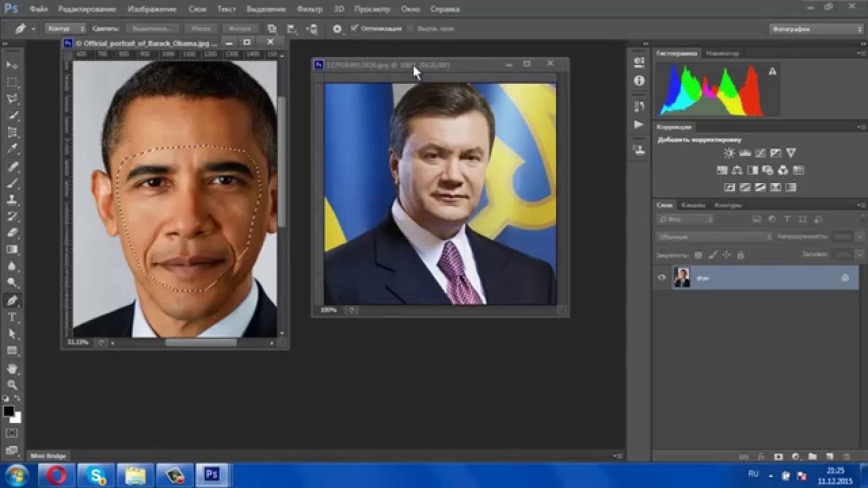Select the Crop tool

(12, 132)
